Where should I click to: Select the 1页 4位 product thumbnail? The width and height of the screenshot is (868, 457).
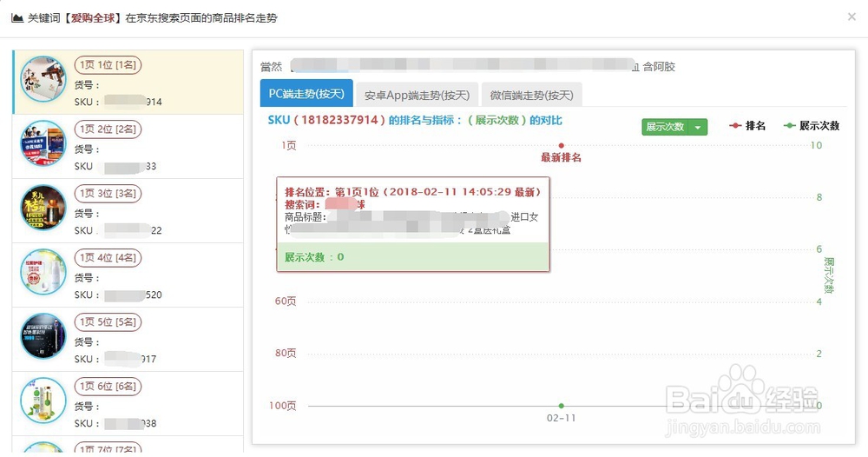(43, 272)
